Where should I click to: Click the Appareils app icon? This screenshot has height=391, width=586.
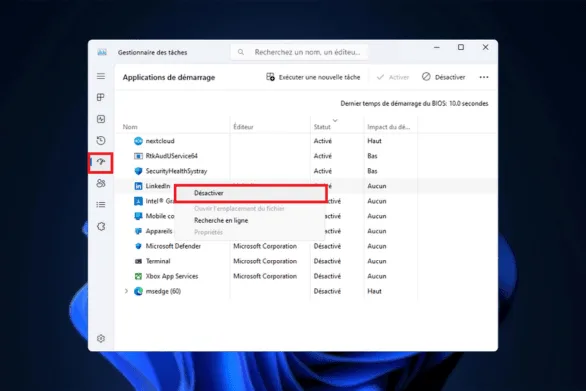click(x=138, y=231)
